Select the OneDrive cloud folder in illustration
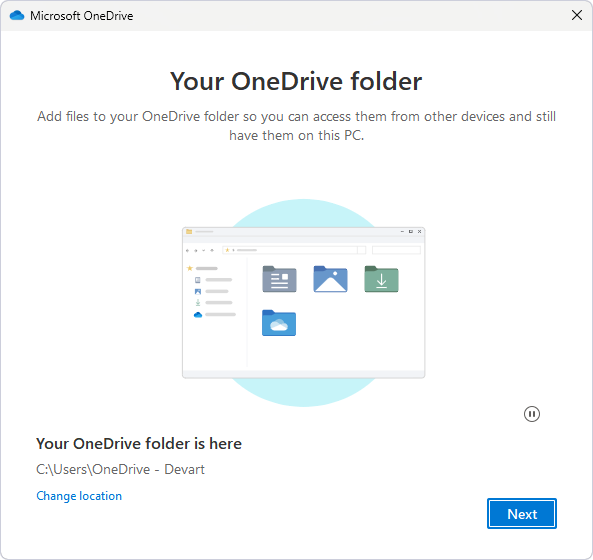 coord(279,323)
